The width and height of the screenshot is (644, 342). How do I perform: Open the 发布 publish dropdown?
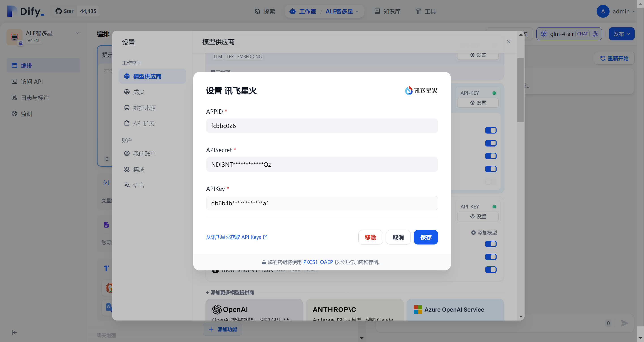(621, 34)
